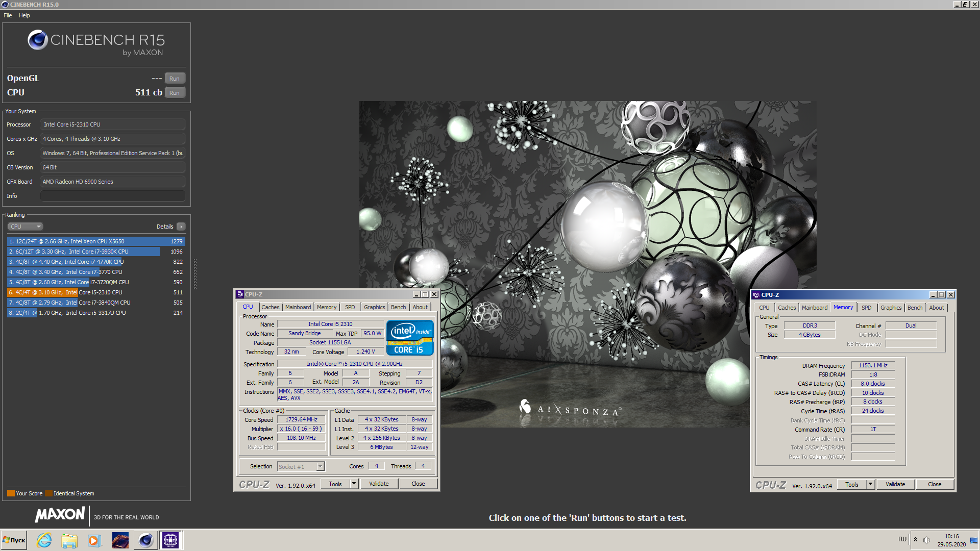Select ranking entry Intel Xeon CPU X5650
980x551 pixels.
(96, 241)
